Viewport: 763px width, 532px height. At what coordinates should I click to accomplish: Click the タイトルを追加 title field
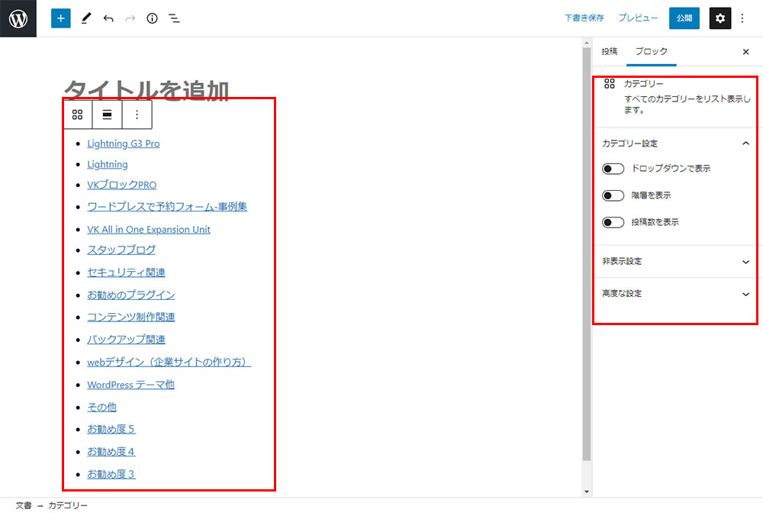146,90
